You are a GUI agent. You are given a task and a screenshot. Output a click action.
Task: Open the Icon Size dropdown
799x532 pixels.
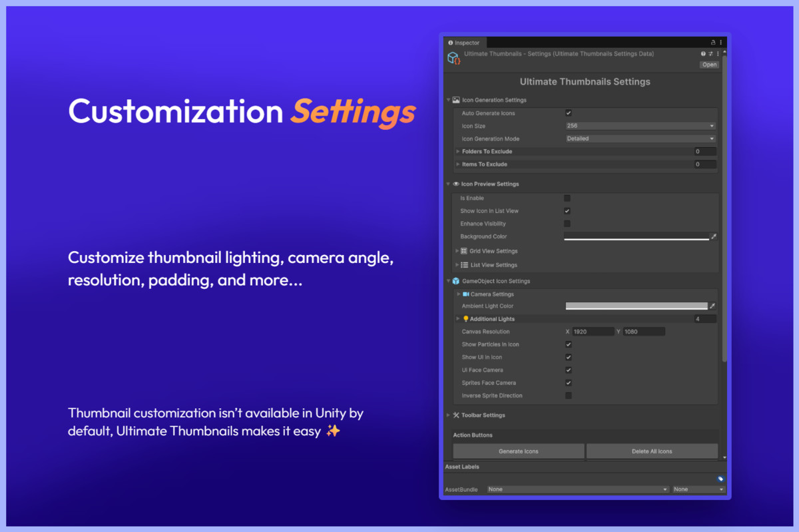point(639,125)
